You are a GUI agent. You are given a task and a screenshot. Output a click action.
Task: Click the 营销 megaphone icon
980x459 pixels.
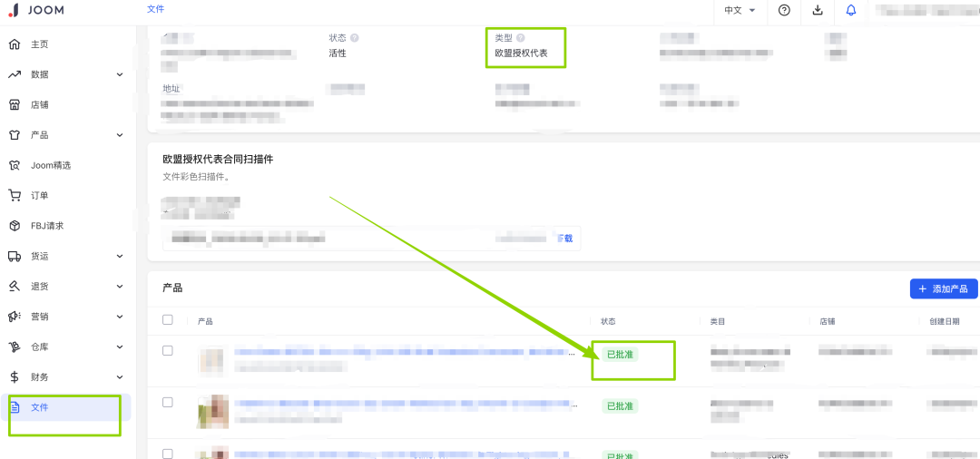click(15, 317)
